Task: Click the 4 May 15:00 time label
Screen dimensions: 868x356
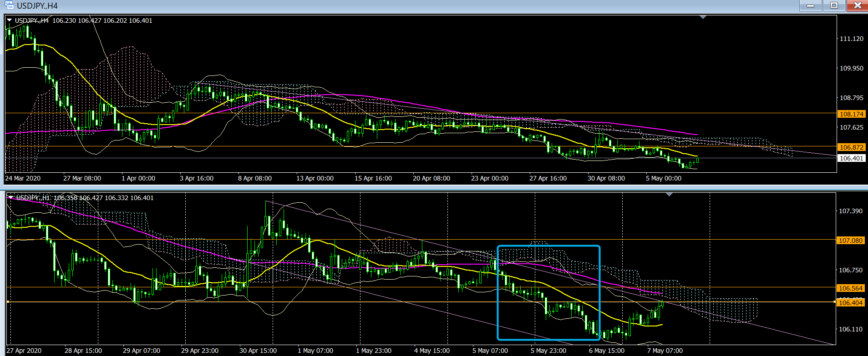Action: (x=432, y=351)
